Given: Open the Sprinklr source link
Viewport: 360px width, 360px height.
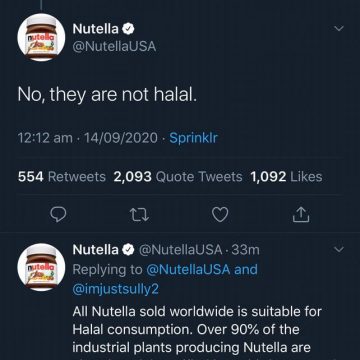Looking at the screenshot, I should coord(194,138).
